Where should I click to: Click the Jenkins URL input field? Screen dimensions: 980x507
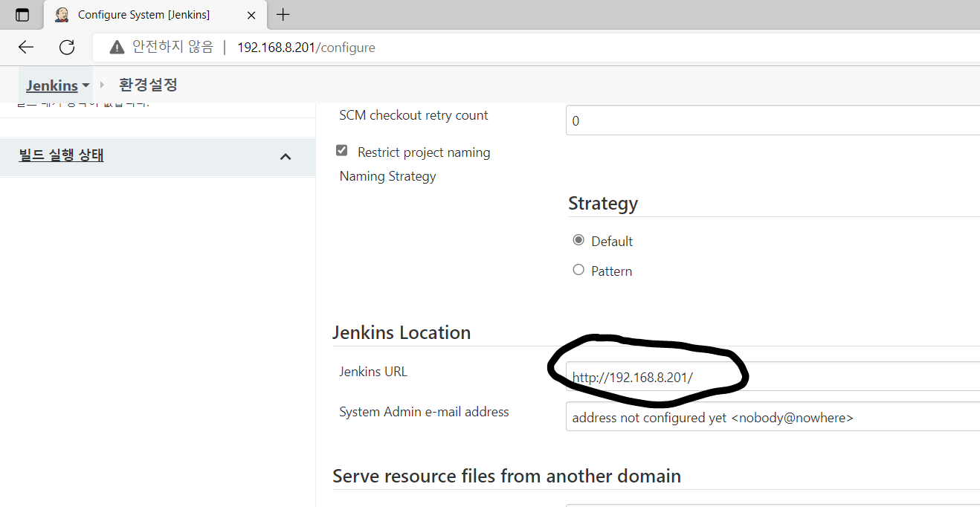pyautogui.click(x=773, y=376)
